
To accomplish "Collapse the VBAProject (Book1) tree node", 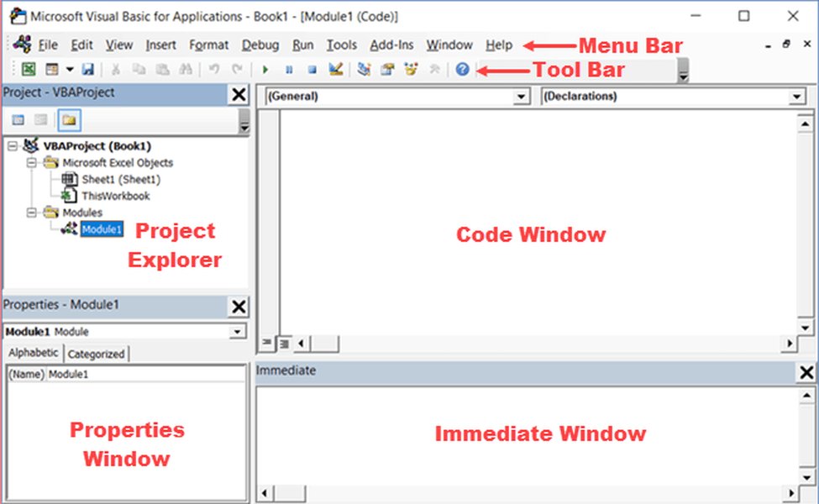I will coord(13,146).
